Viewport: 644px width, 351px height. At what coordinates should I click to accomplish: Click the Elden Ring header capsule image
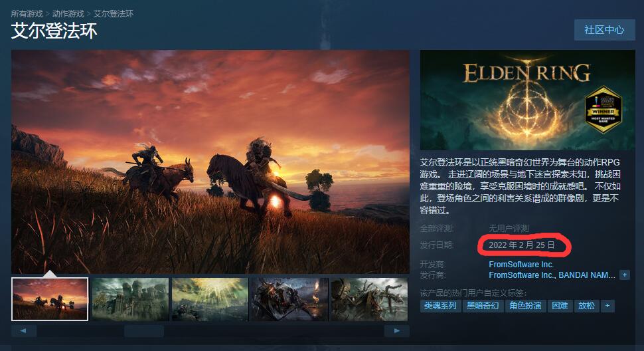coord(527,100)
